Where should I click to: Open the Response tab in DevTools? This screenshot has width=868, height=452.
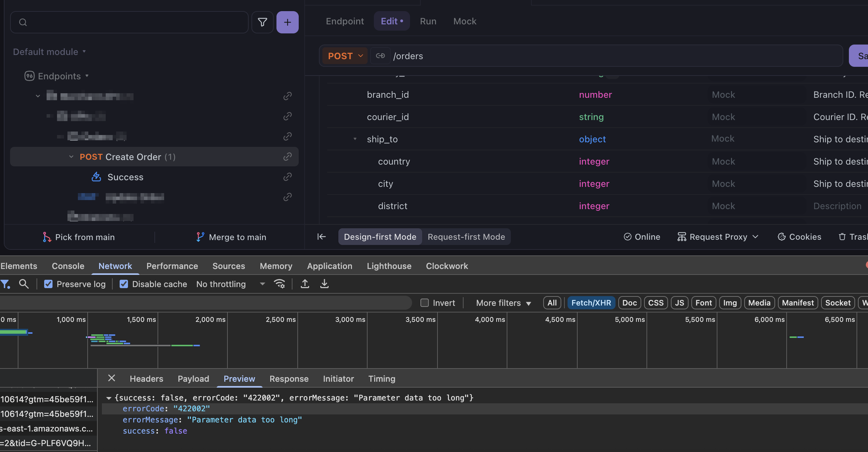(x=289, y=379)
